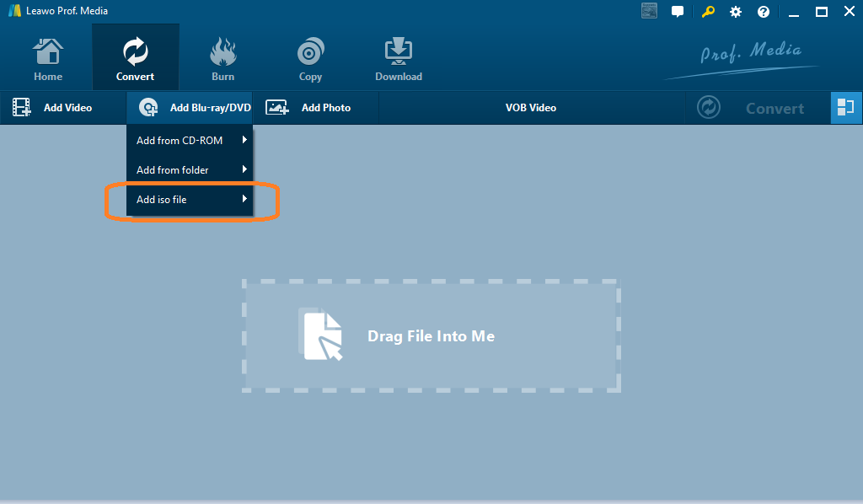Click the circular convert arrows icon
This screenshot has width=863, height=504.
click(x=708, y=107)
